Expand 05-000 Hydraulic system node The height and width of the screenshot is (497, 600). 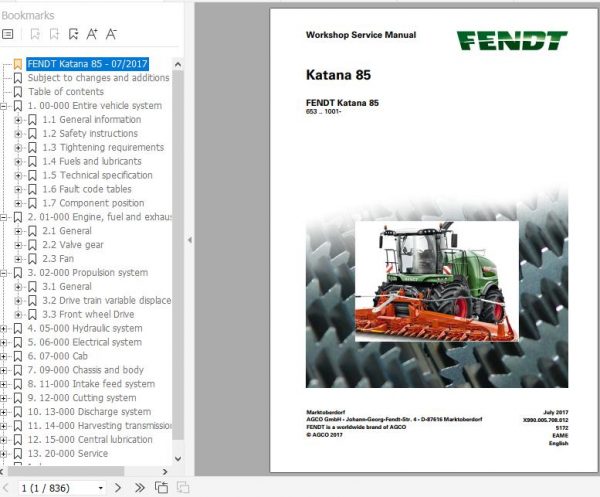(3, 329)
